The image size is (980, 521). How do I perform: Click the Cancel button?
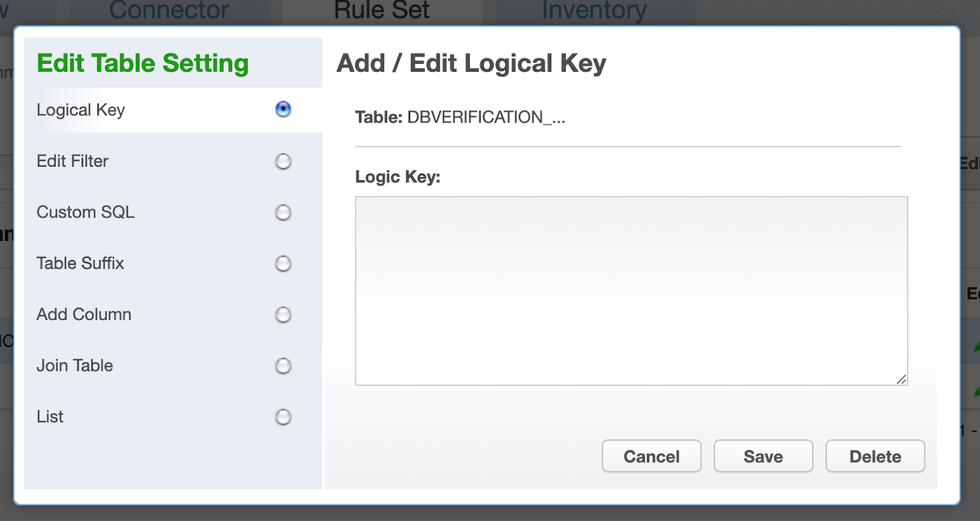click(x=651, y=456)
